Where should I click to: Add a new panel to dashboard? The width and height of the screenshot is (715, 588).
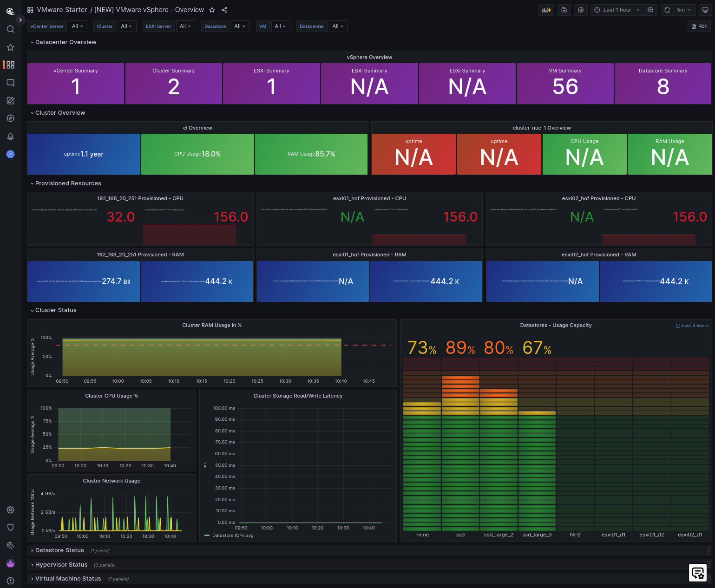click(x=546, y=10)
